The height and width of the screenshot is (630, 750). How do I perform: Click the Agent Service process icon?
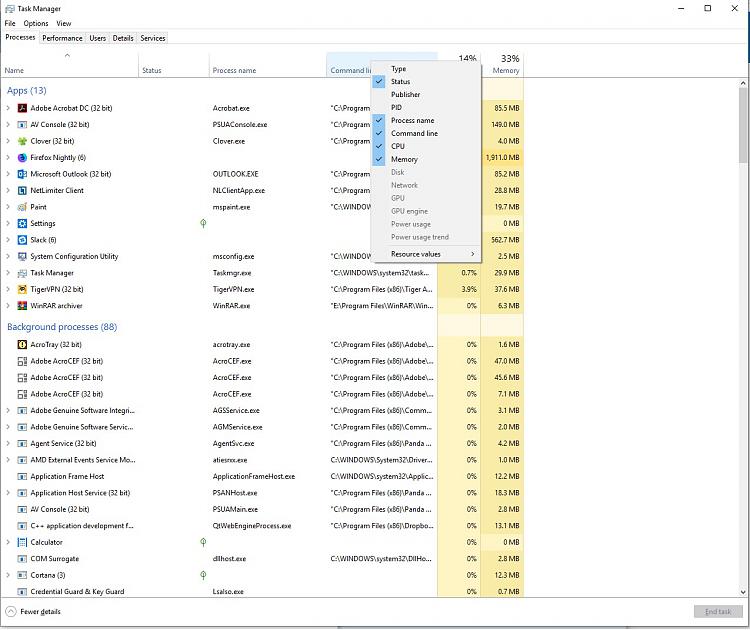click(22, 443)
